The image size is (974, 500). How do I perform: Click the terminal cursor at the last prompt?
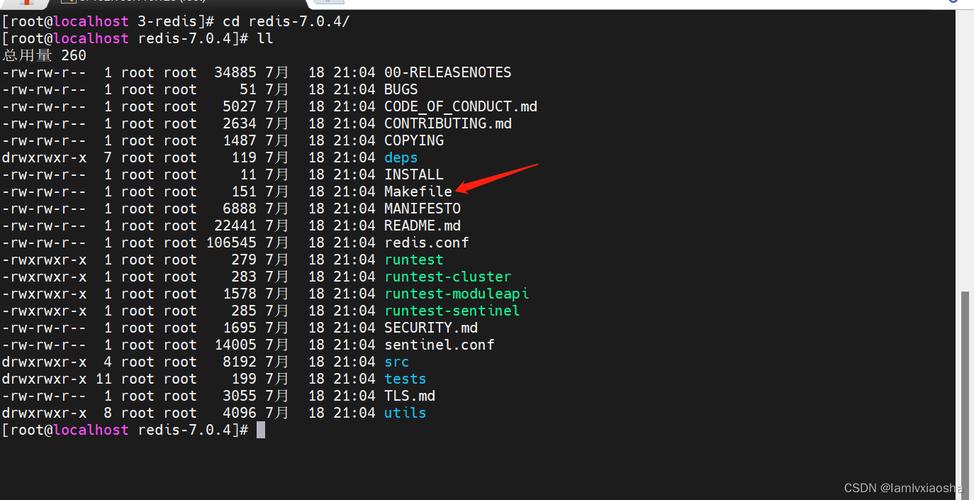[261, 430]
